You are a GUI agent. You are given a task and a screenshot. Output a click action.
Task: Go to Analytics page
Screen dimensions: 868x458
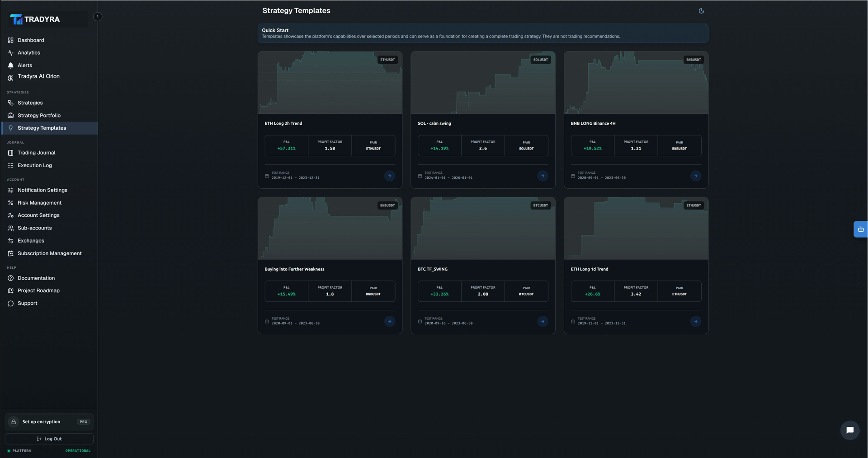tap(49, 53)
